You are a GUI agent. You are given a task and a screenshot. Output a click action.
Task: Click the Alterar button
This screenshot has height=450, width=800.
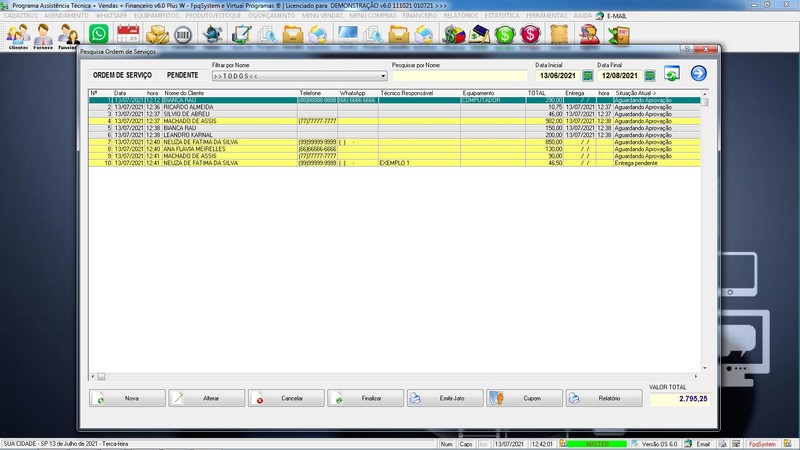click(x=207, y=398)
